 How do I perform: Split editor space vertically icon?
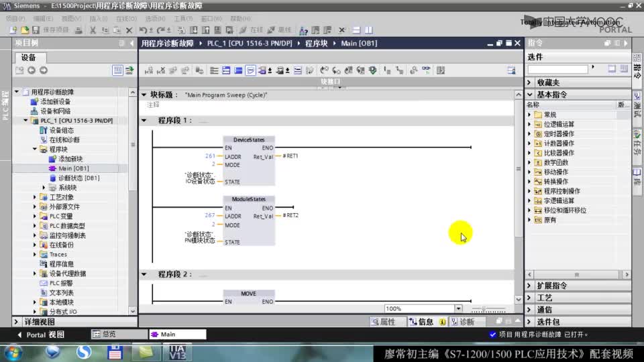[x=369, y=30]
